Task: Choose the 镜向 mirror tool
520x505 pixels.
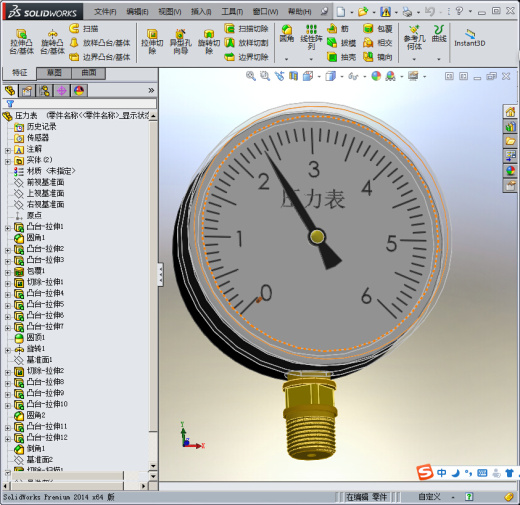Action: click(x=378, y=57)
